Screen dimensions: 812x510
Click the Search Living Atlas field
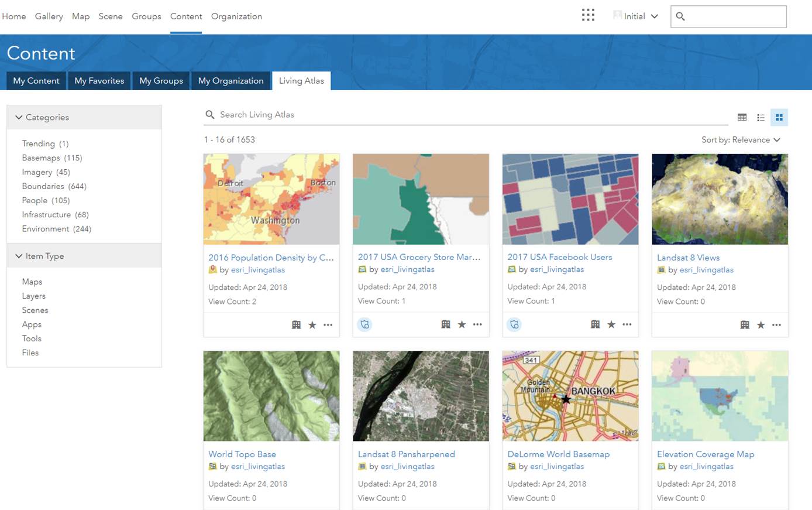point(468,115)
